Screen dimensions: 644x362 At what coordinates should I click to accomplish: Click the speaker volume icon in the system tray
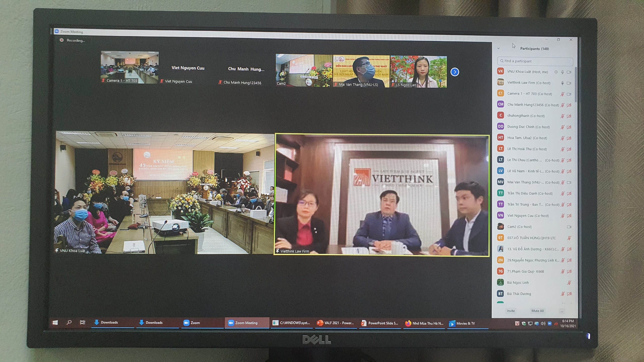[x=543, y=324]
